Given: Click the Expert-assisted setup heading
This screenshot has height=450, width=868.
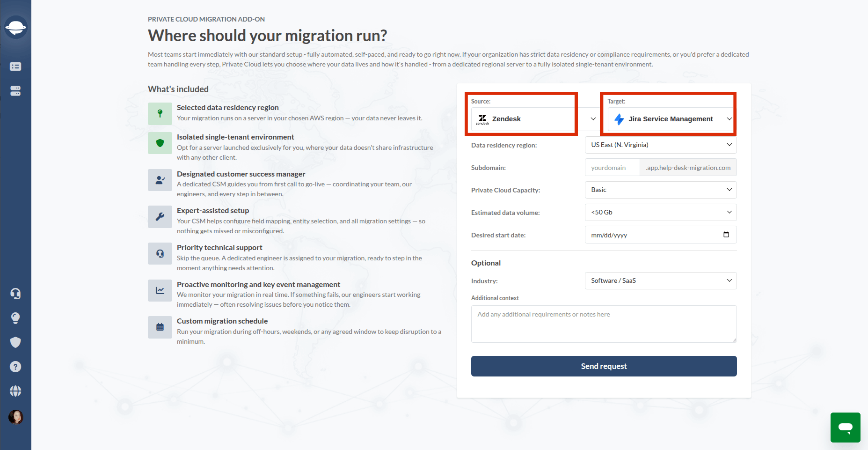Looking at the screenshot, I should click(213, 211).
